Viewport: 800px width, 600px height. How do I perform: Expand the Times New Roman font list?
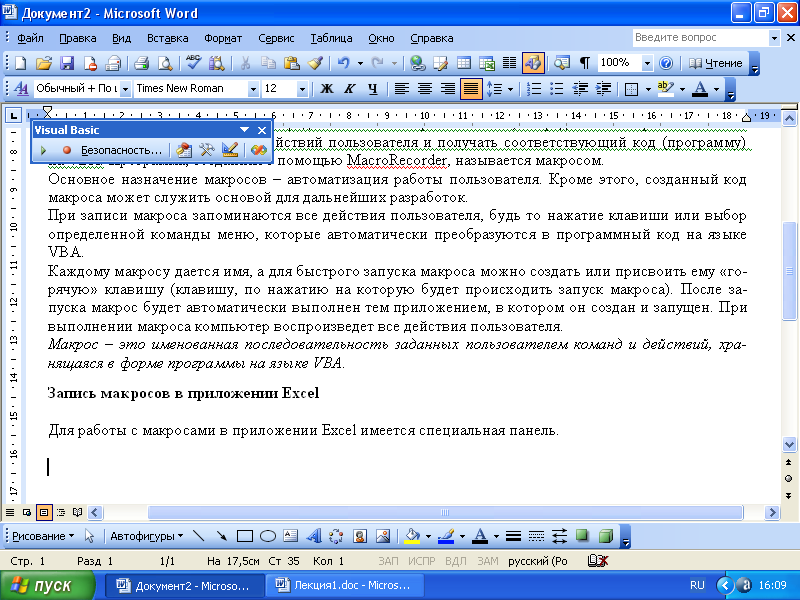click(253, 89)
